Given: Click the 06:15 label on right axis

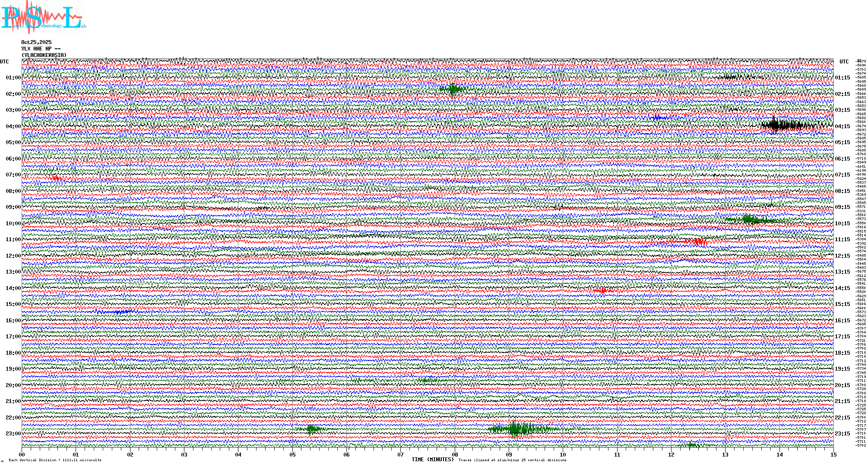Looking at the screenshot, I should pos(842,159).
